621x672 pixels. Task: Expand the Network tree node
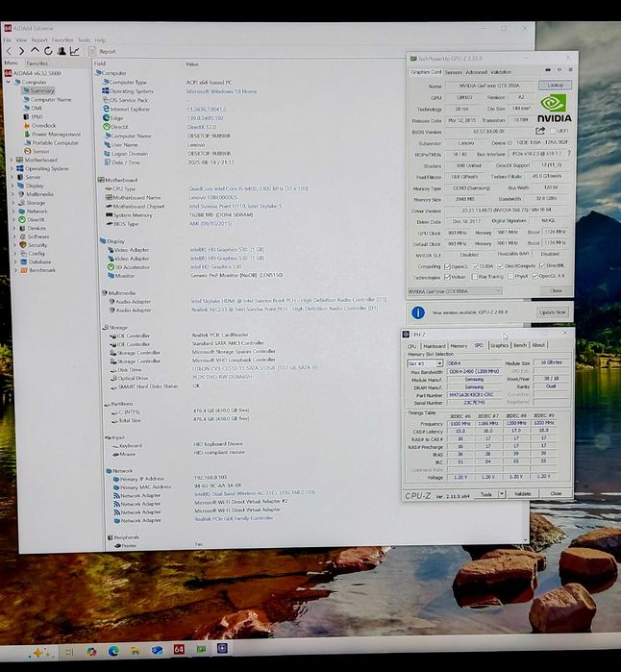(x=13, y=212)
